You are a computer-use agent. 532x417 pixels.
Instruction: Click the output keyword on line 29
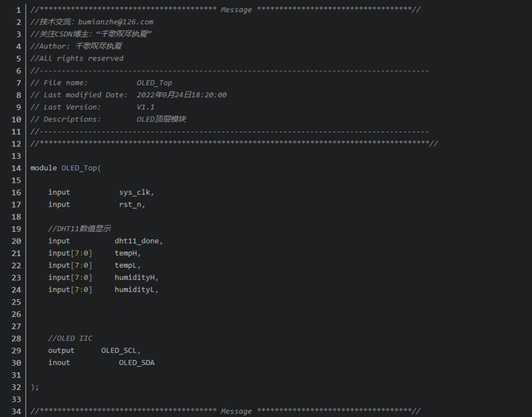tap(61, 350)
